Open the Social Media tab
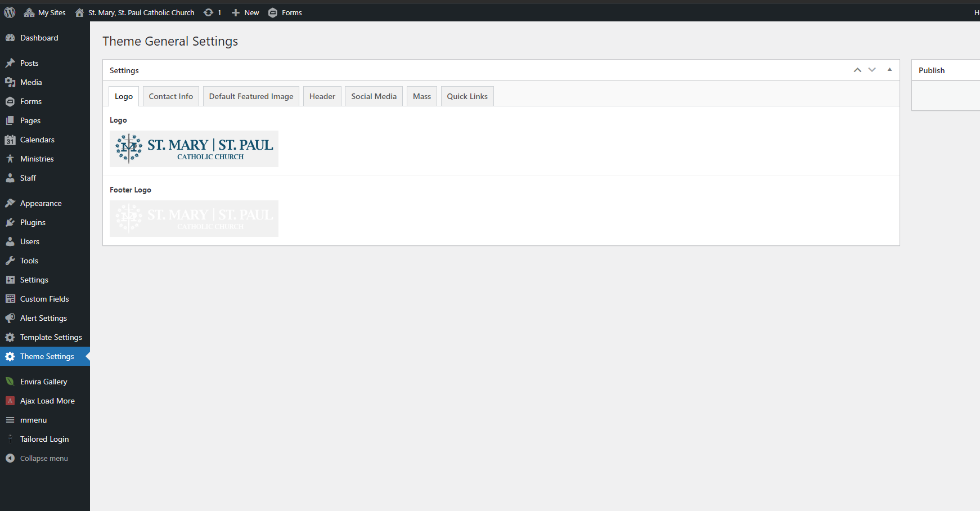Image resolution: width=980 pixels, height=511 pixels. tap(374, 96)
